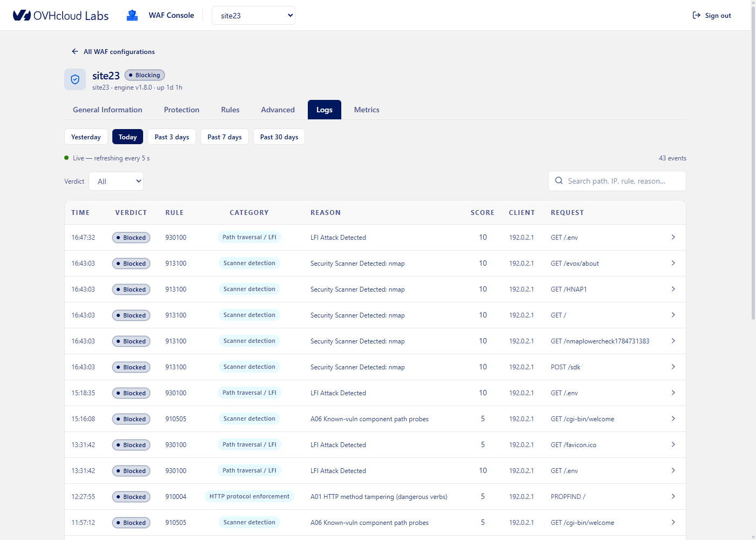Focus the search path, IP, rule field
The width and height of the screenshot is (756, 540).
tap(617, 181)
